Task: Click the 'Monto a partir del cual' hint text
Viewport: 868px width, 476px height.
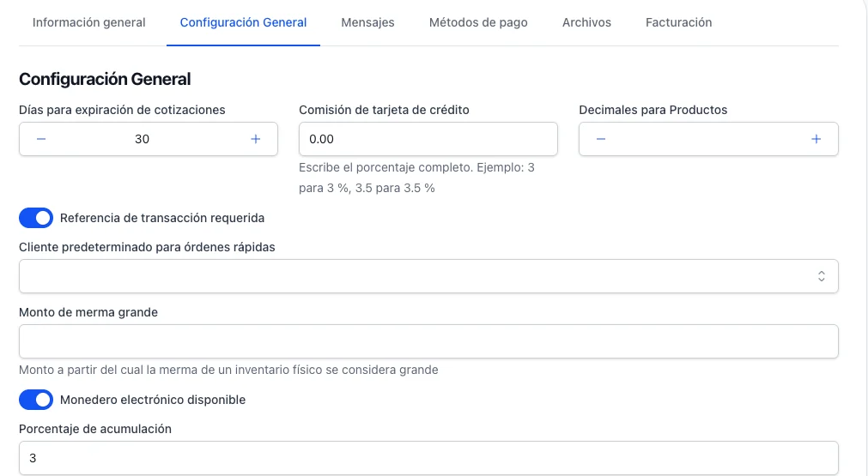Action: click(228, 370)
